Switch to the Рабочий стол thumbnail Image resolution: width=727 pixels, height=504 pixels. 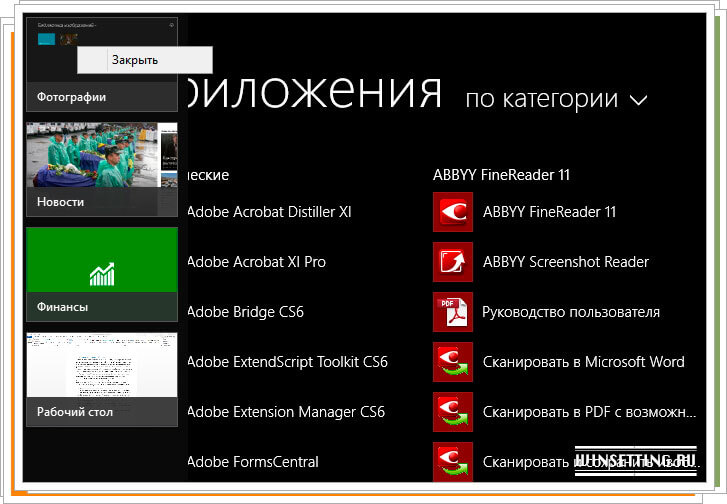click(102, 379)
